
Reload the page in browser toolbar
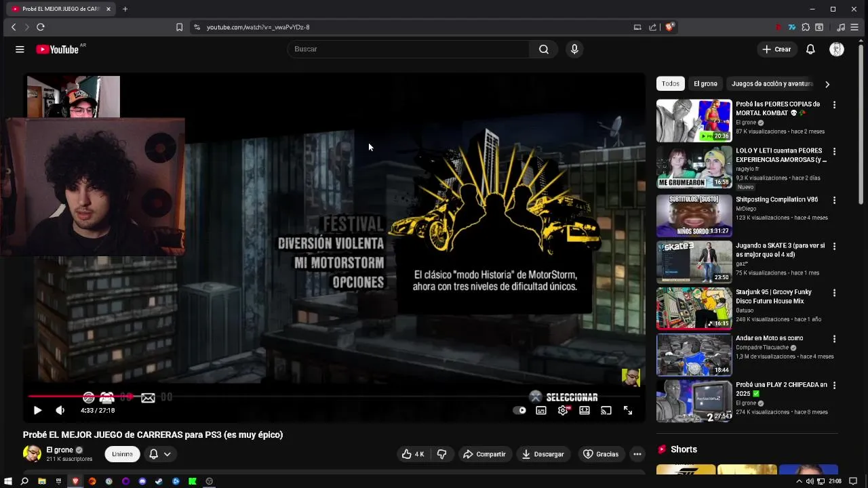coord(41,27)
